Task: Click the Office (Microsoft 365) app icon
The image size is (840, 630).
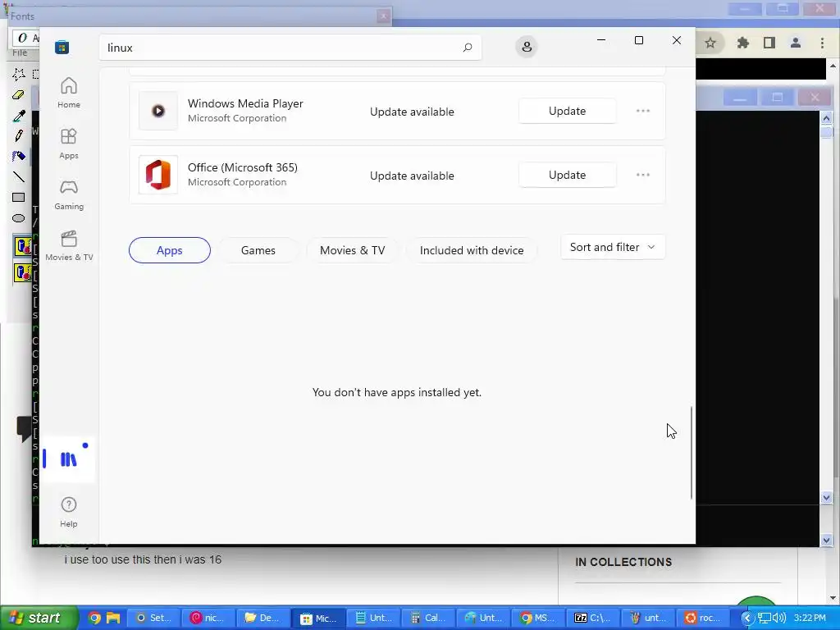Action: pyautogui.click(x=158, y=175)
